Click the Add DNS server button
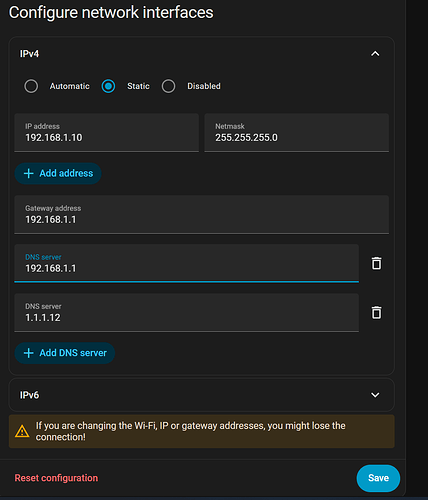 [65, 353]
